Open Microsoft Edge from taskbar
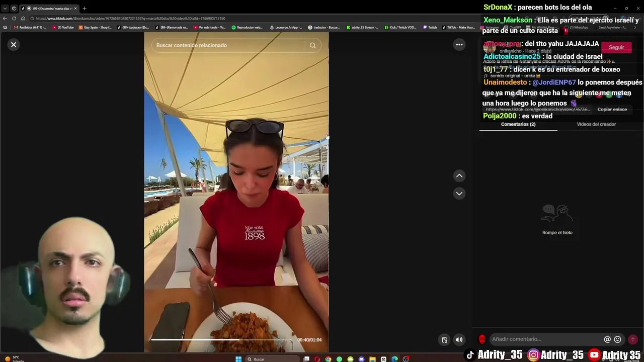This screenshot has width=644, height=362. coord(394,359)
